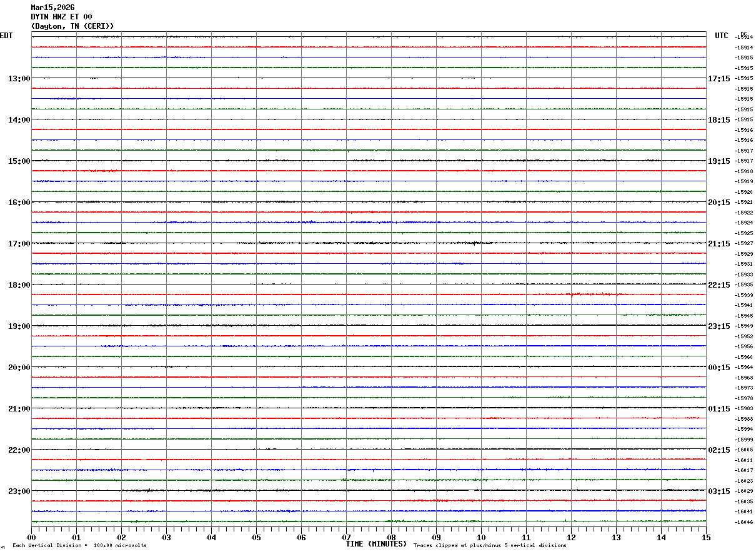Click the 20:00 EDT hour label
The height and width of the screenshot is (554, 756).
point(19,368)
